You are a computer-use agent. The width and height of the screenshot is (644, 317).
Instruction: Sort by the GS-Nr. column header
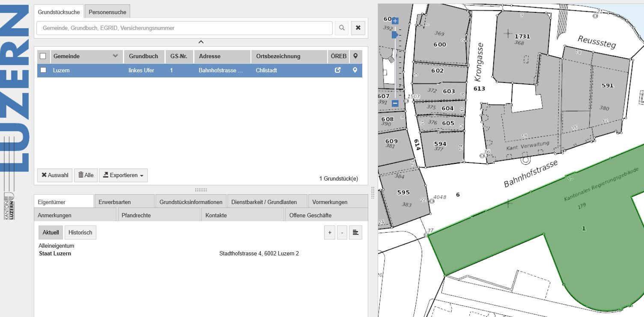click(179, 56)
